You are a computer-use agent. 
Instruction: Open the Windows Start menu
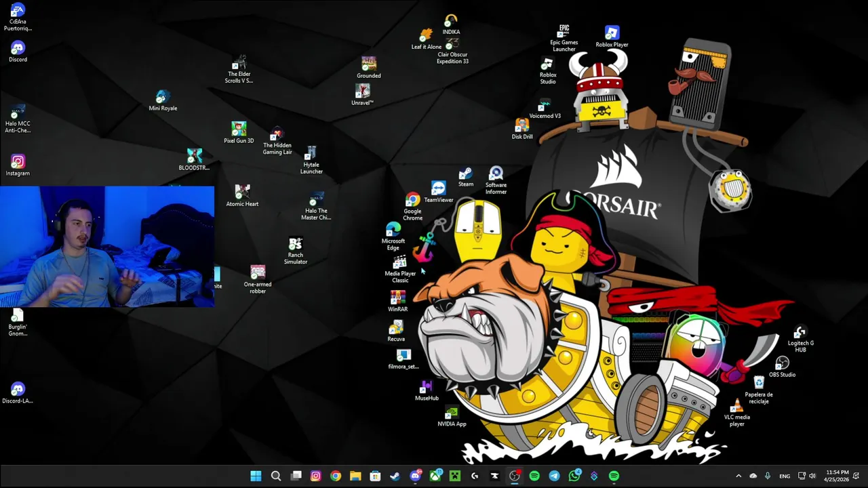(x=256, y=476)
